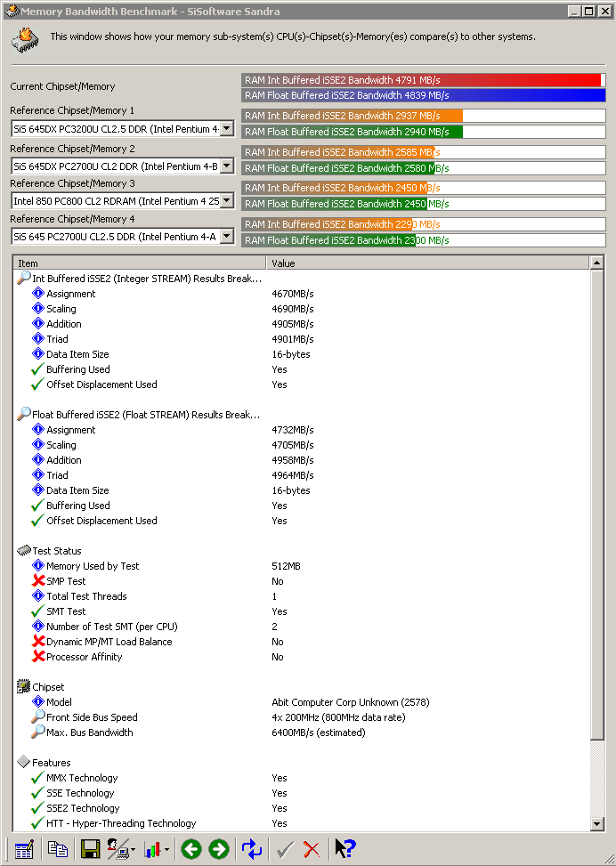Click the Item column header
Viewport: 616px width, 866px height.
click(x=139, y=263)
